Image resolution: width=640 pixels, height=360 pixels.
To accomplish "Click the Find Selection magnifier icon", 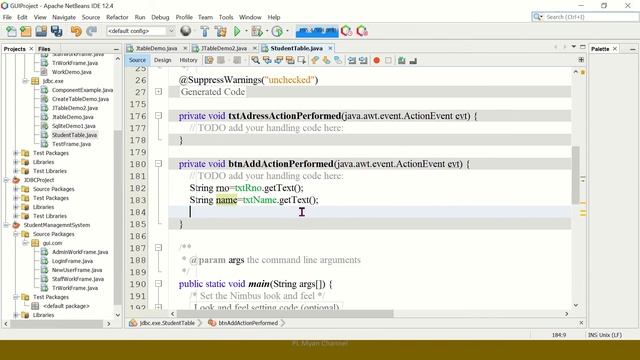I will (256, 60).
